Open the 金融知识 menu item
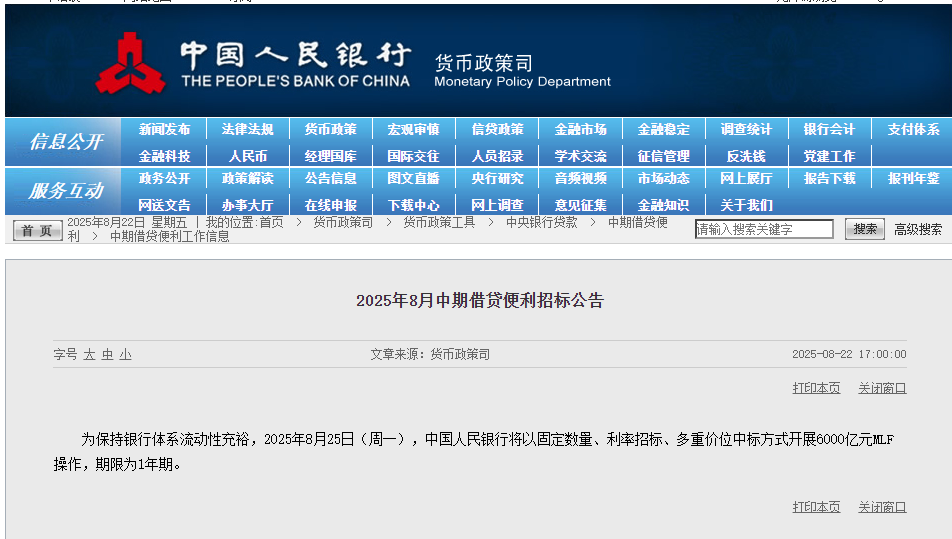This screenshot has width=952, height=539. (x=664, y=205)
